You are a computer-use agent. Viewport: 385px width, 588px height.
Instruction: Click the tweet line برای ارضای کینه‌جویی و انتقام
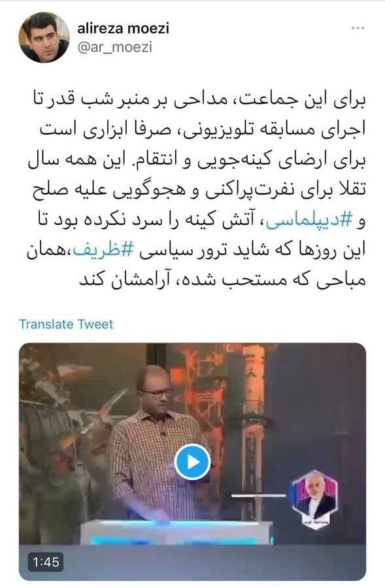click(197, 161)
